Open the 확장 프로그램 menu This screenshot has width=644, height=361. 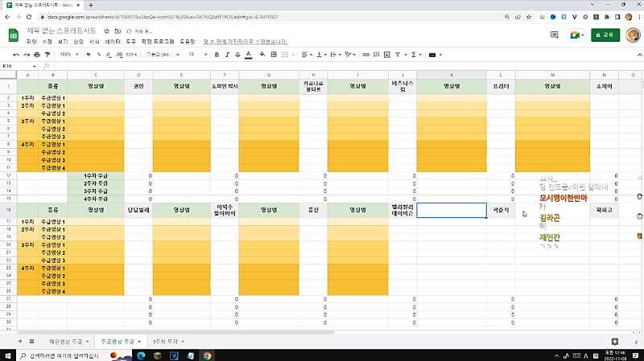click(x=158, y=42)
